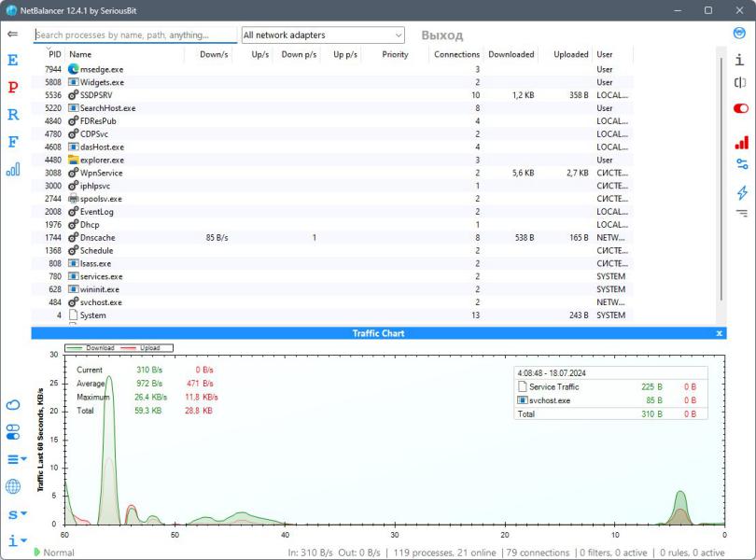Click the cloud sync sidebar icon
Viewport: 756px width, 560px height.
pos(13,405)
